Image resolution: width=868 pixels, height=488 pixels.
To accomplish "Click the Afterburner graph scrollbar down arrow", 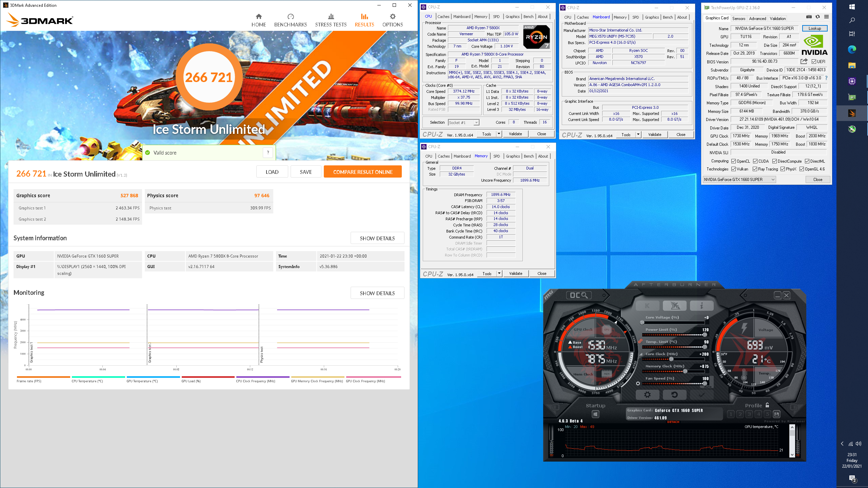I will tap(792, 454).
